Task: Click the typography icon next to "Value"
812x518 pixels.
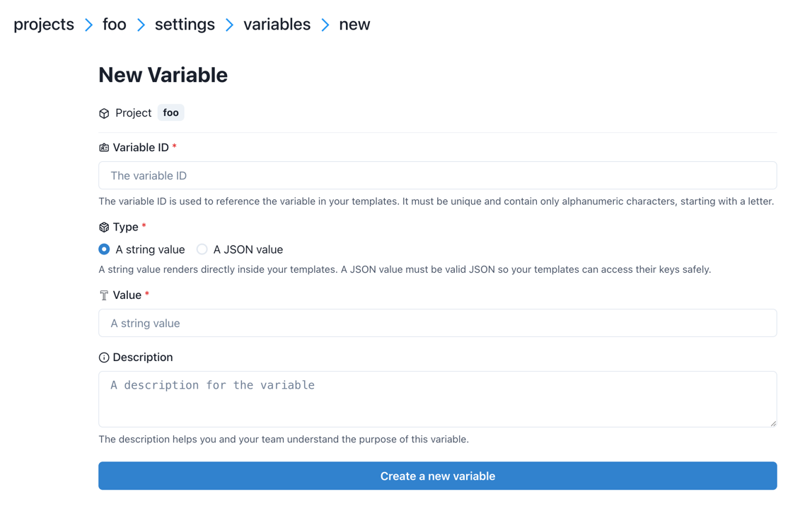Action: [103, 295]
